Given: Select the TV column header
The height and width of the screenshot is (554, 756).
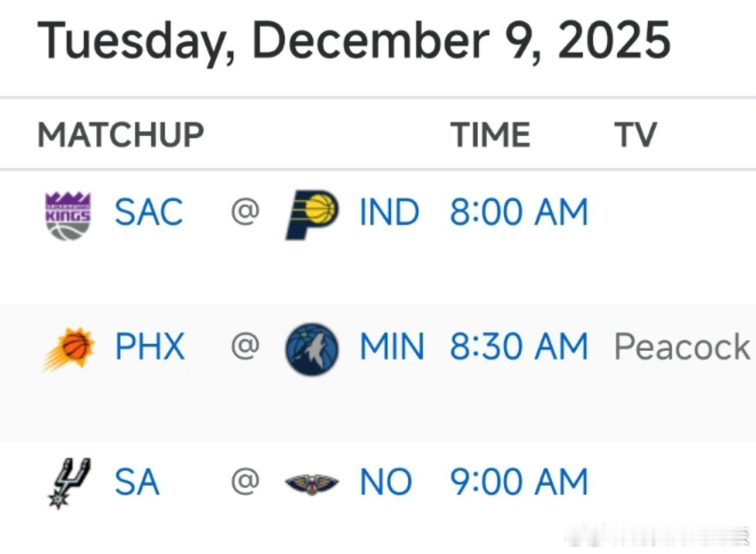Looking at the screenshot, I should (635, 135).
